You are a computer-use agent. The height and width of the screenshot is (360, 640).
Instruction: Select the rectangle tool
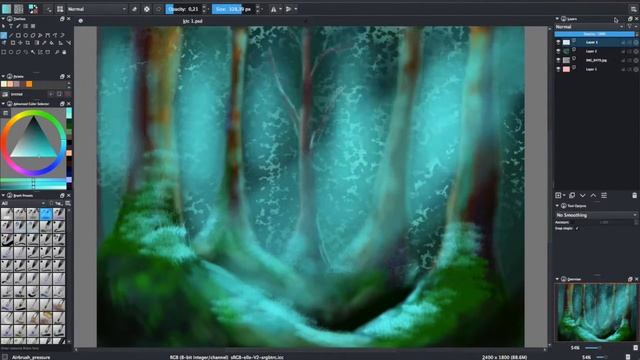(18, 35)
